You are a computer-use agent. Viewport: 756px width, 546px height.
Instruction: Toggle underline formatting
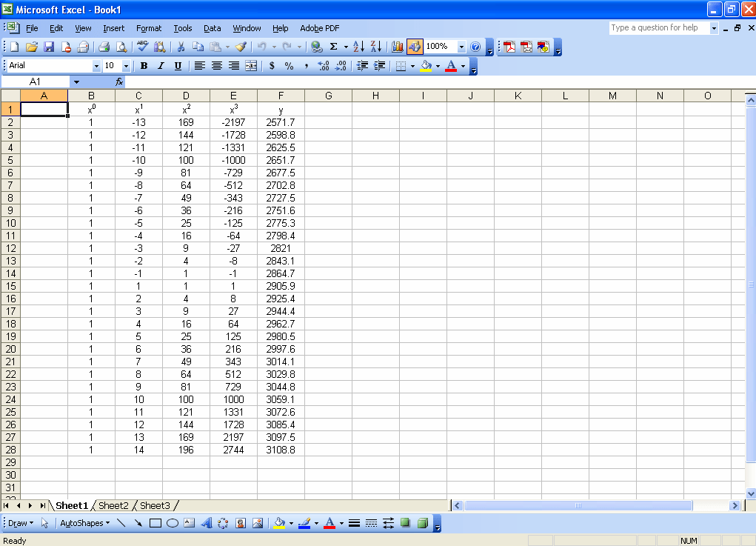[x=178, y=66]
